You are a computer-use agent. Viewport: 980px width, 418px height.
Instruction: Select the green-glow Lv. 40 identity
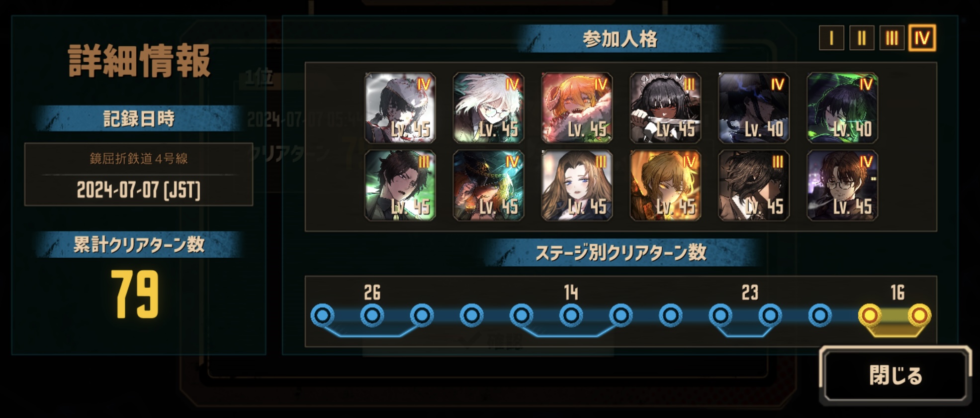(x=842, y=108)
